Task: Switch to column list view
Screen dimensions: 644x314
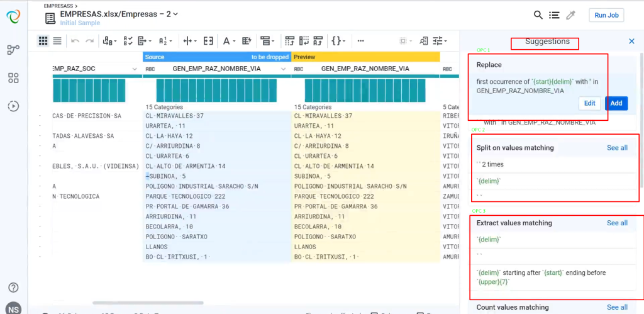Action: (57, 41)
